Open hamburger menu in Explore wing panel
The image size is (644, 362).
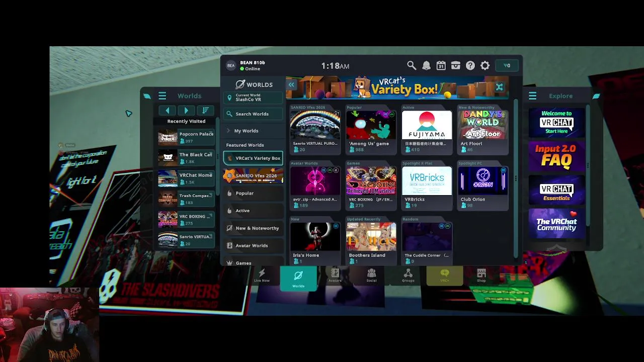[532, 96]
